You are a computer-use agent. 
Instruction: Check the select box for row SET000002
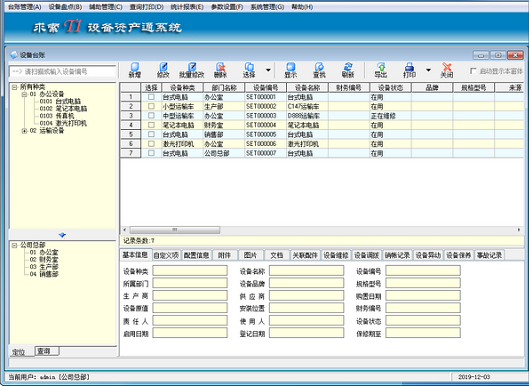[151, 106]
